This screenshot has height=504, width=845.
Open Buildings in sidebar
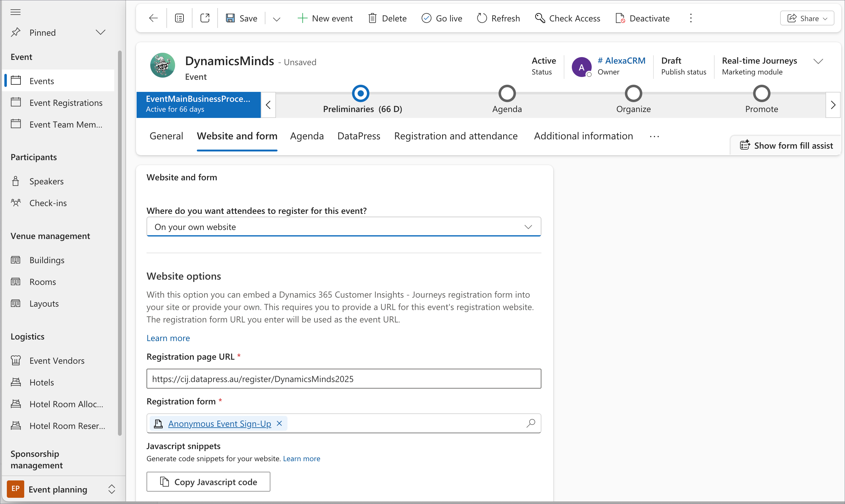(x=59, y=260)
